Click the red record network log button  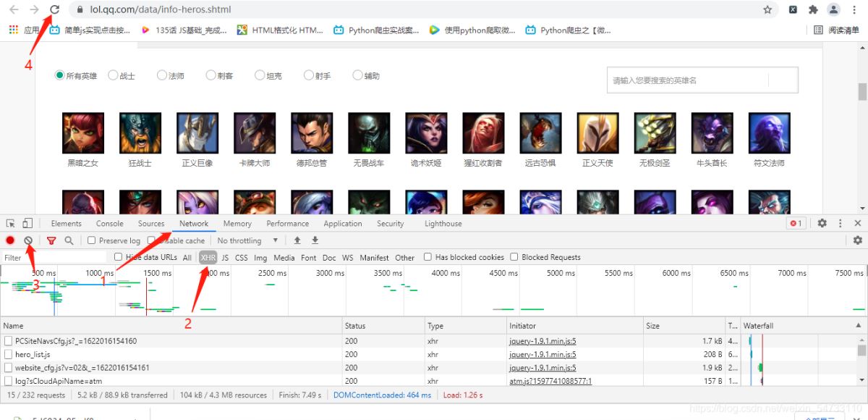(10, 240)
